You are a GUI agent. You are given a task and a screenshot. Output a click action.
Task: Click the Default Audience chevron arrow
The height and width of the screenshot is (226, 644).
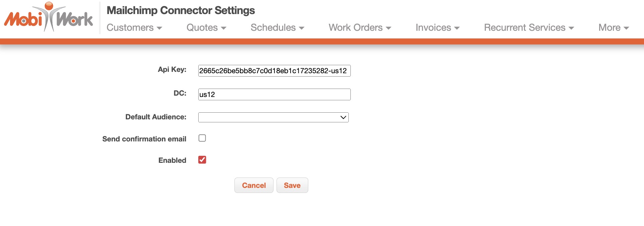(343, 117)
